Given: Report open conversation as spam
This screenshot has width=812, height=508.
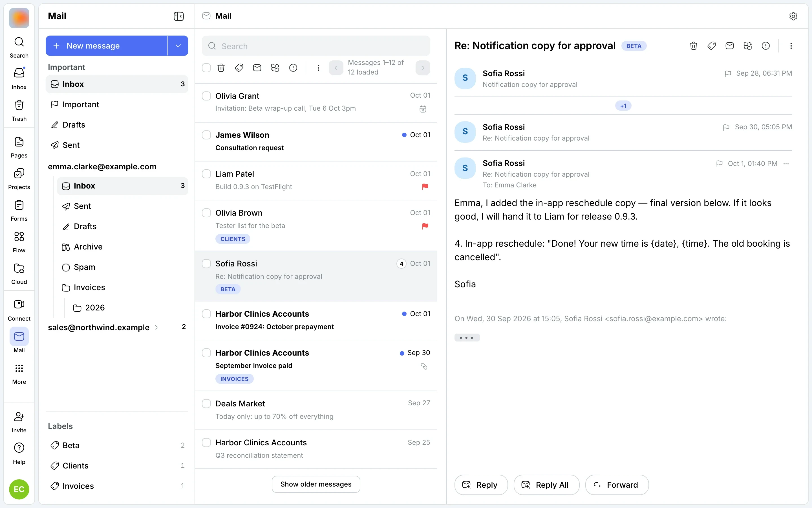Looking at the screenshot, I should click(766, 46).
